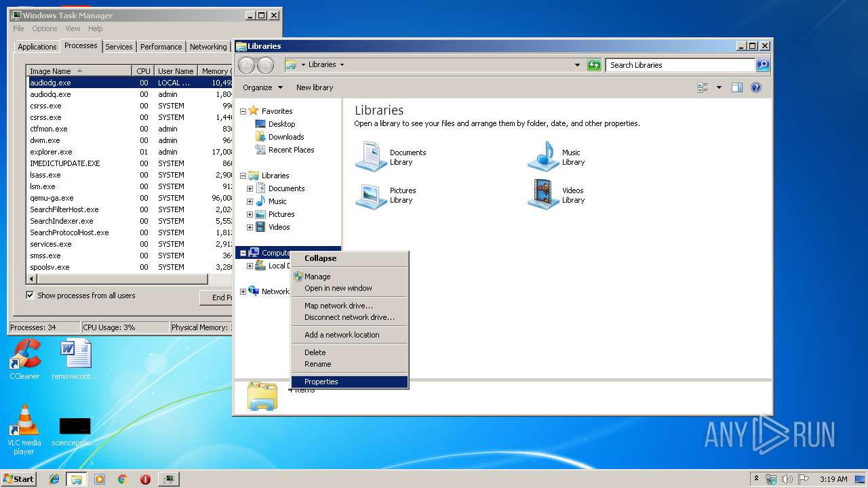Select Disconnect network drive option
This screenshot has height=488, width=868.
(349, 317)
